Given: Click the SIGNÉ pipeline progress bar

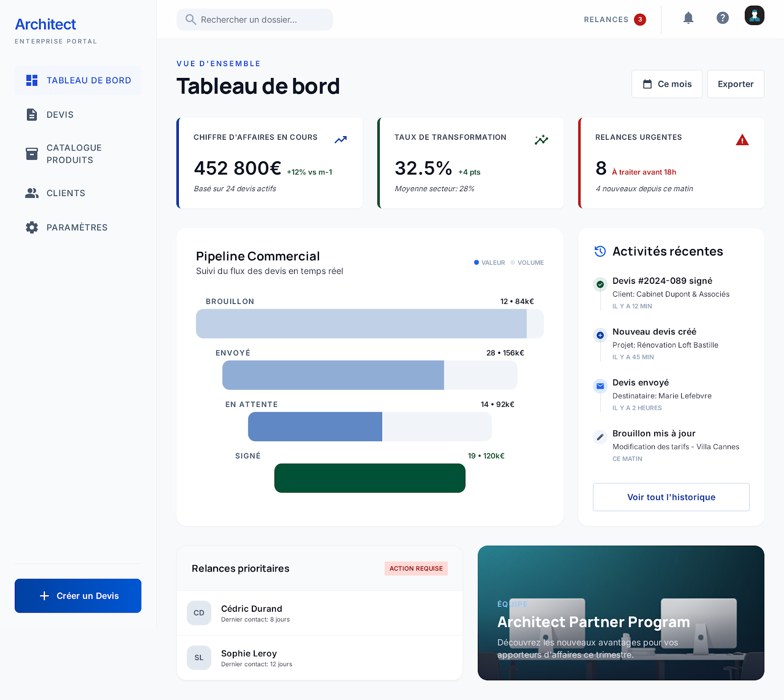Looking at the screenshot, I should coord(369,478).
